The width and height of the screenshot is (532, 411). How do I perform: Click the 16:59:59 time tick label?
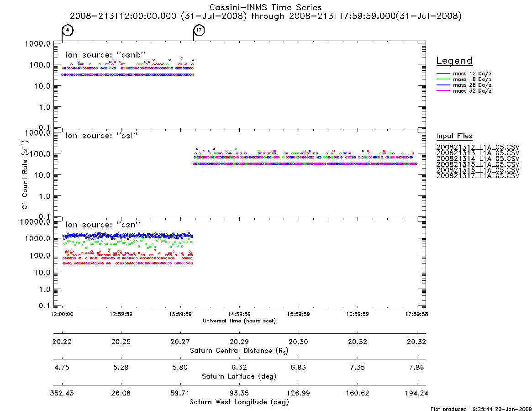[x=357, y=314]
